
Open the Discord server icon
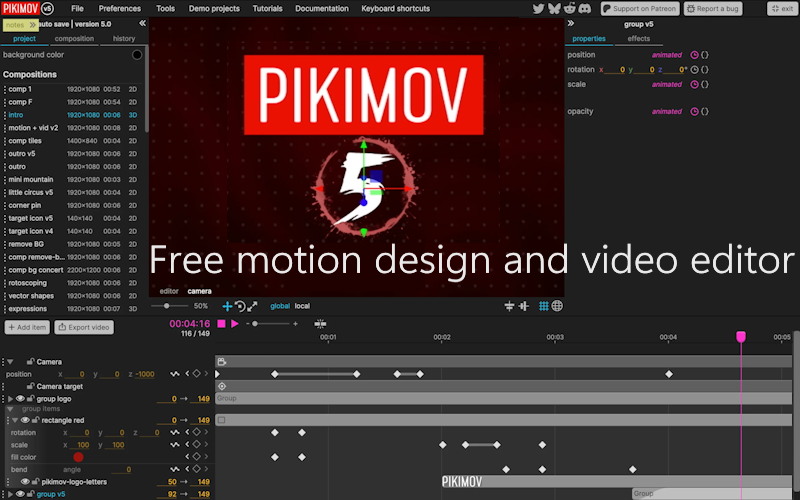pos(584,8)
